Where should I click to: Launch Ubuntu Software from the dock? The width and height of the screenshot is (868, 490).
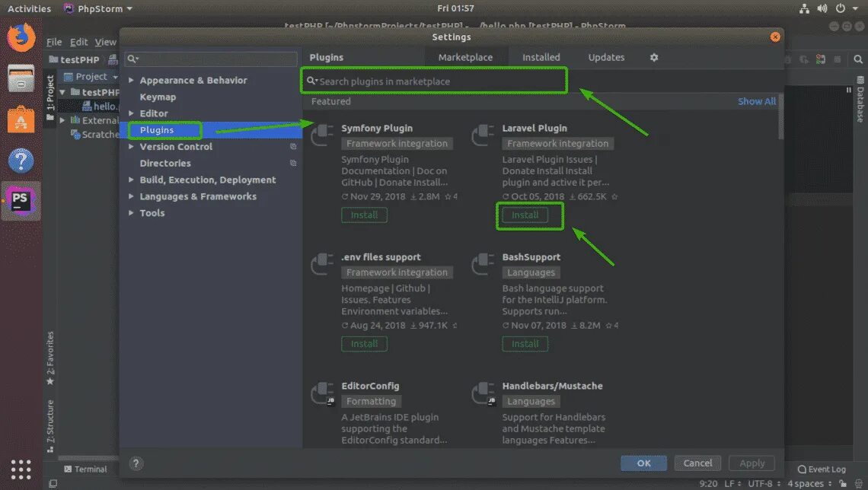(x=21, y=119)
